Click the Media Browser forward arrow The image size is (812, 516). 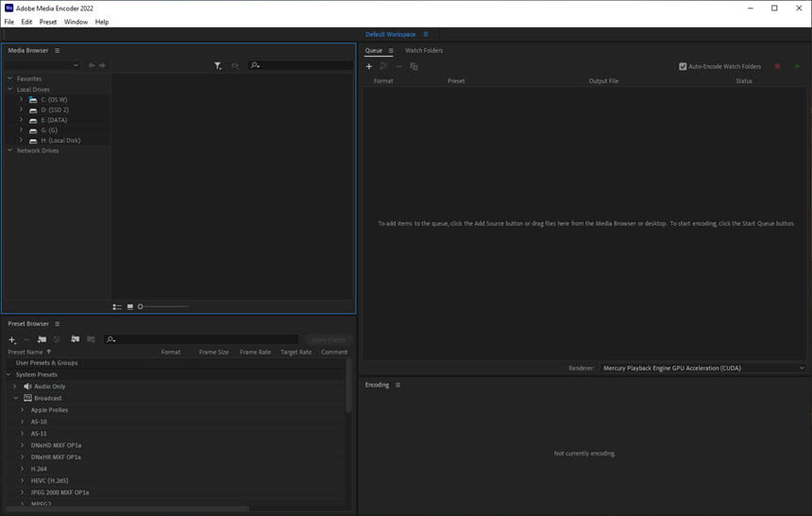coord(102,65)
